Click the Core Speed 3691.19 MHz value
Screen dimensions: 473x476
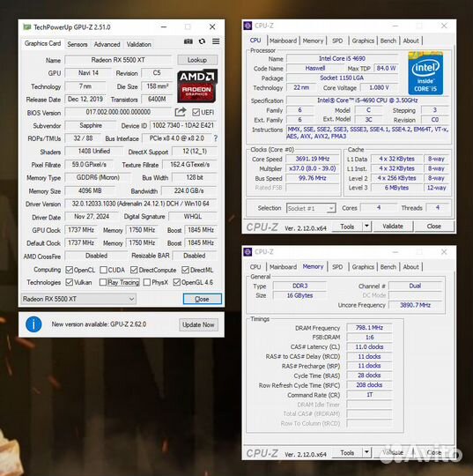(313, 159)
